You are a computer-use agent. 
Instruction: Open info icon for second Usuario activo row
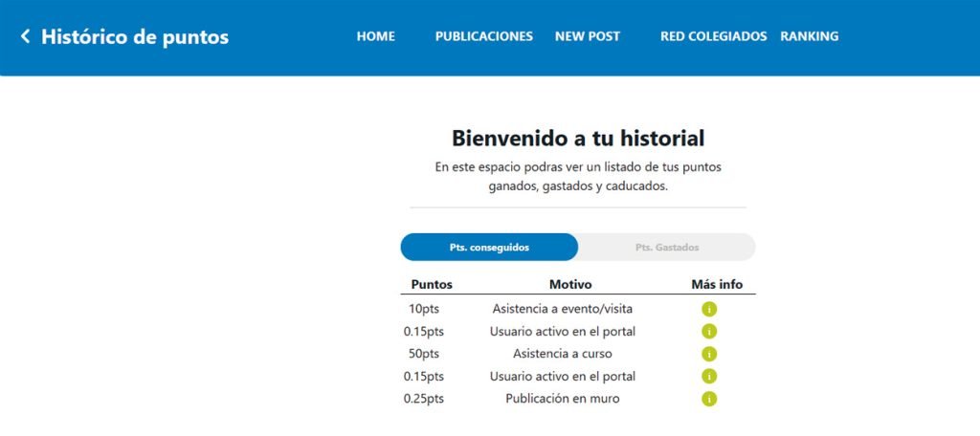[709, 376]
